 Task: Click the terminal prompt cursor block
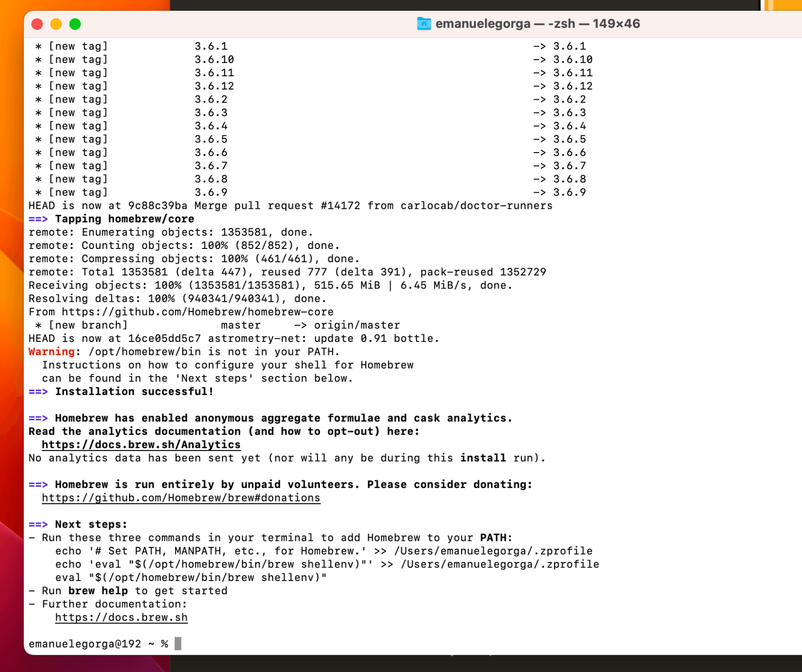click(178, 644)
